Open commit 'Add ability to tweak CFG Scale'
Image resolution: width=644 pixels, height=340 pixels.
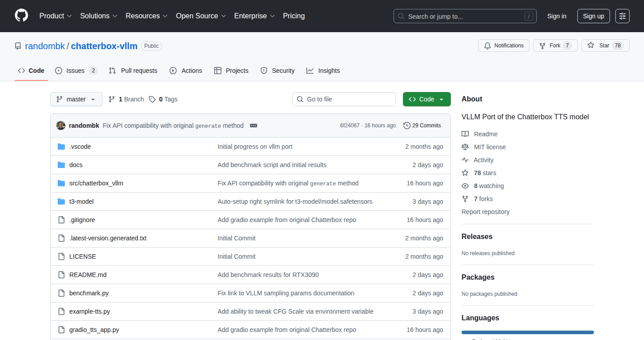295,311
